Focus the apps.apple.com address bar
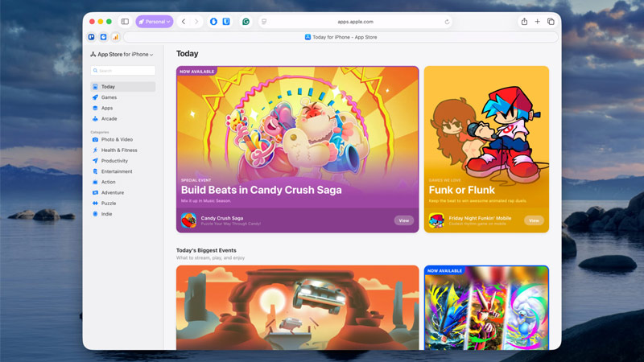The height and width of the screenshot is (362, 644). pos(355,22)
